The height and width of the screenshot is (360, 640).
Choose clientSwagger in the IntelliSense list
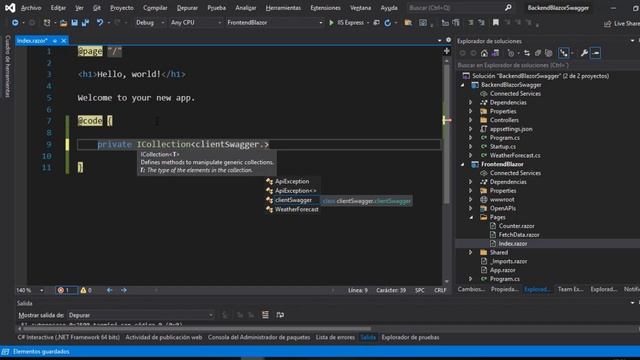(293, 200)
